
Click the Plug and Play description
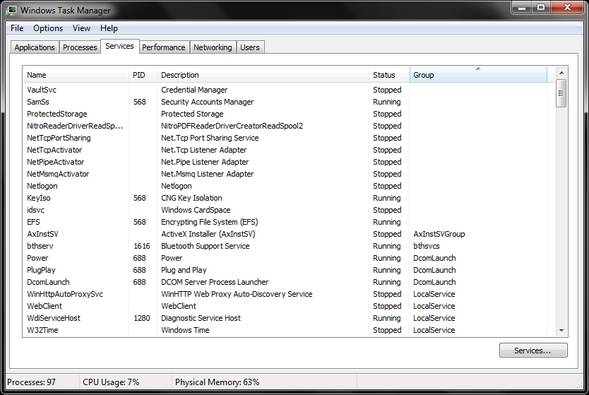coord(184,270)
